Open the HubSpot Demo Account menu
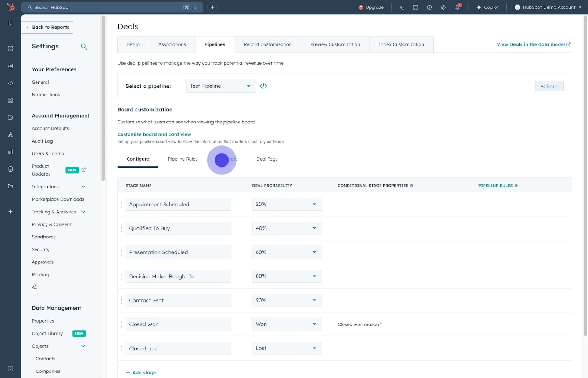Screen dimensions: 588x378 [x=548, y=7]
